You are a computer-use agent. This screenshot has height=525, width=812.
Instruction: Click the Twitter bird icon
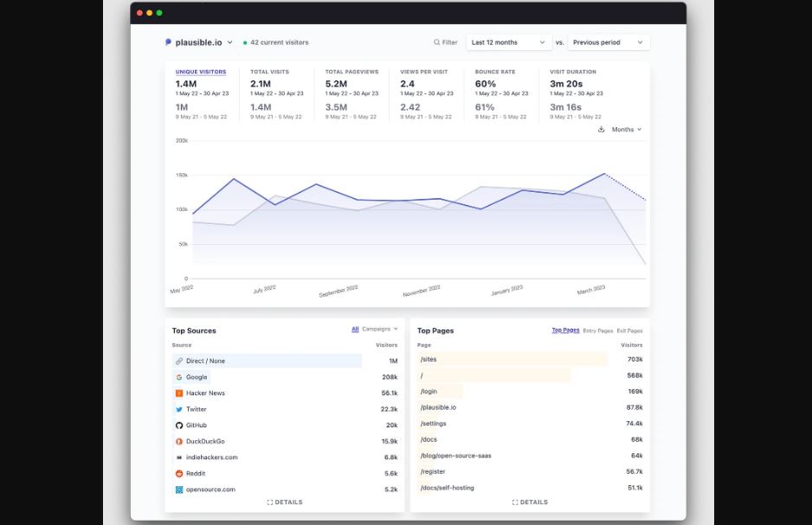(179, 409)
